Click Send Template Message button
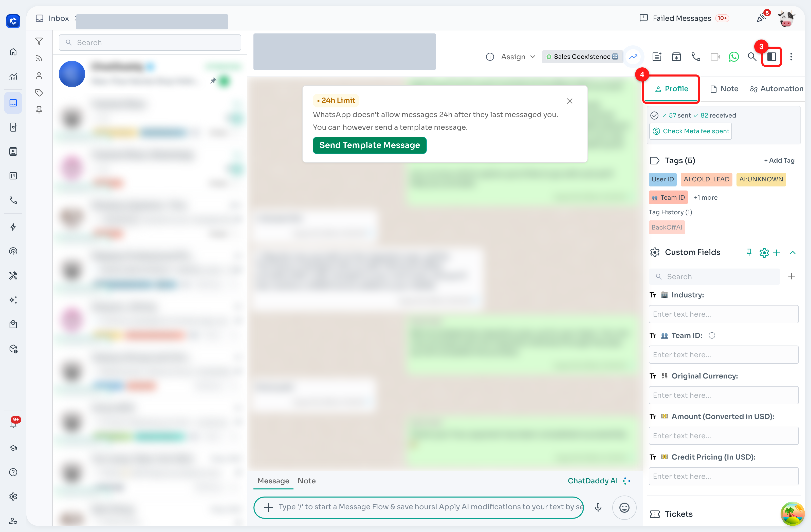Image resolution: width=811 pixels, height=532 pixels. point(369,145)
